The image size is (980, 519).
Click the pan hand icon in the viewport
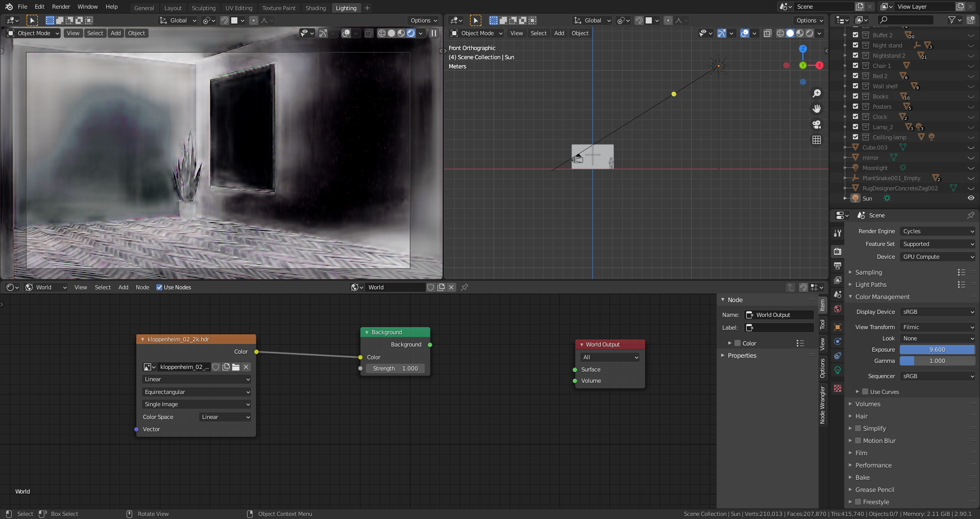tap(817, 109)
